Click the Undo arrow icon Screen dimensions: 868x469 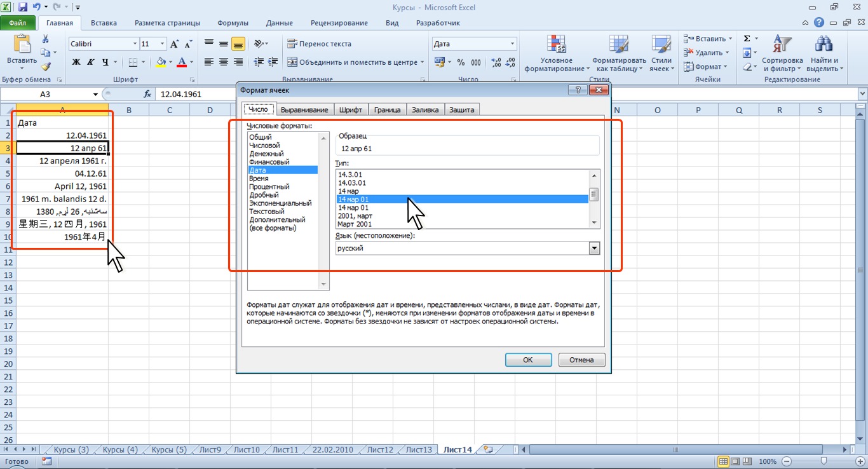(36, 8)
